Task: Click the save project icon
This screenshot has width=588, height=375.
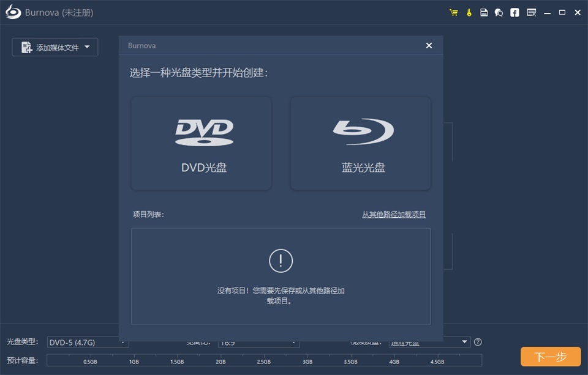Action: click(x=484, y=13)
